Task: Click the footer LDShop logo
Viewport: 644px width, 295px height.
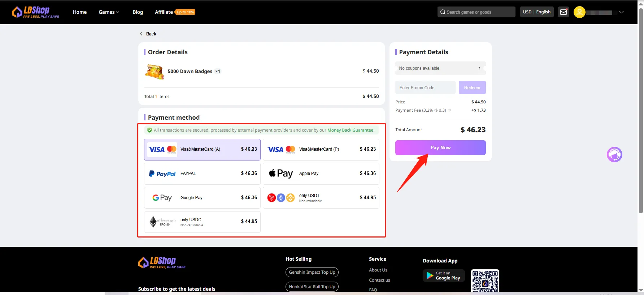Action: tap(162, 262)
